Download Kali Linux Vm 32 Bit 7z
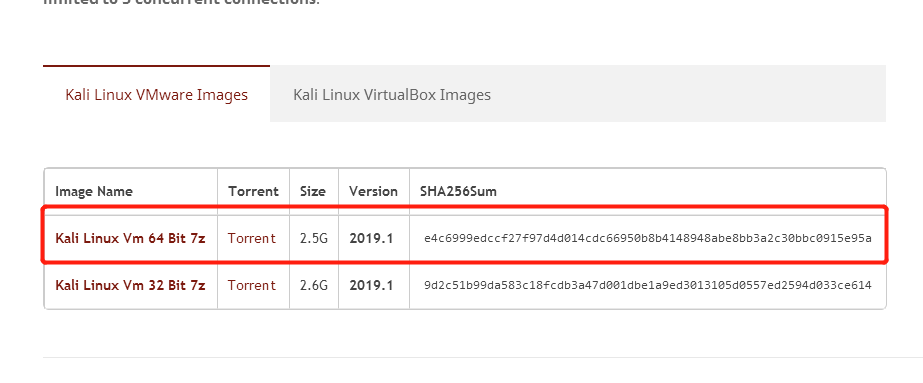923x383 pixels. [x=130, y=285]
